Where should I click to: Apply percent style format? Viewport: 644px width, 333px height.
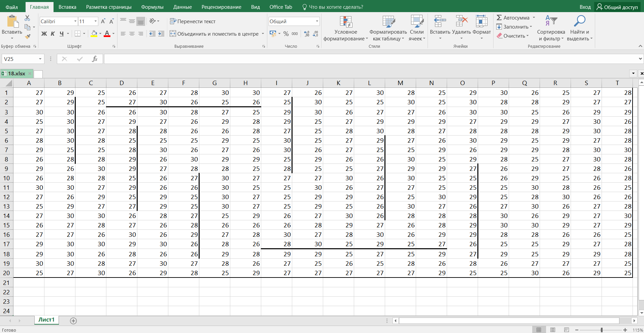pos(286,34)
